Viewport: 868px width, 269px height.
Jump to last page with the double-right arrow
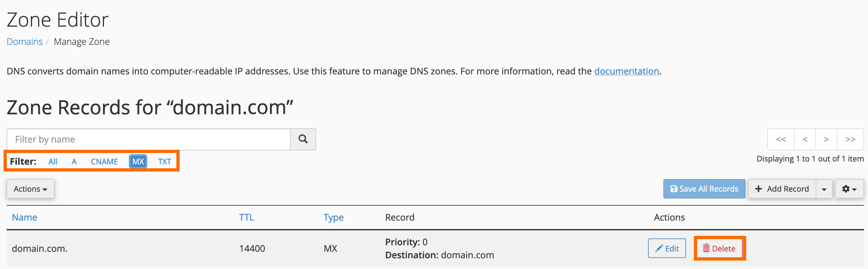[x=850, y=139]
